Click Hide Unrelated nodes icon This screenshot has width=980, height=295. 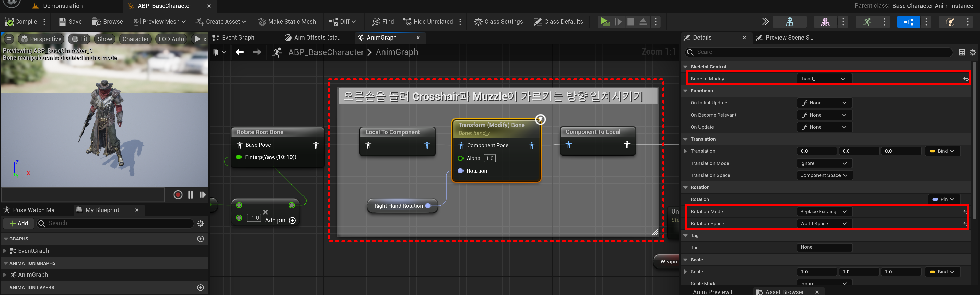(x=407, y=22)
